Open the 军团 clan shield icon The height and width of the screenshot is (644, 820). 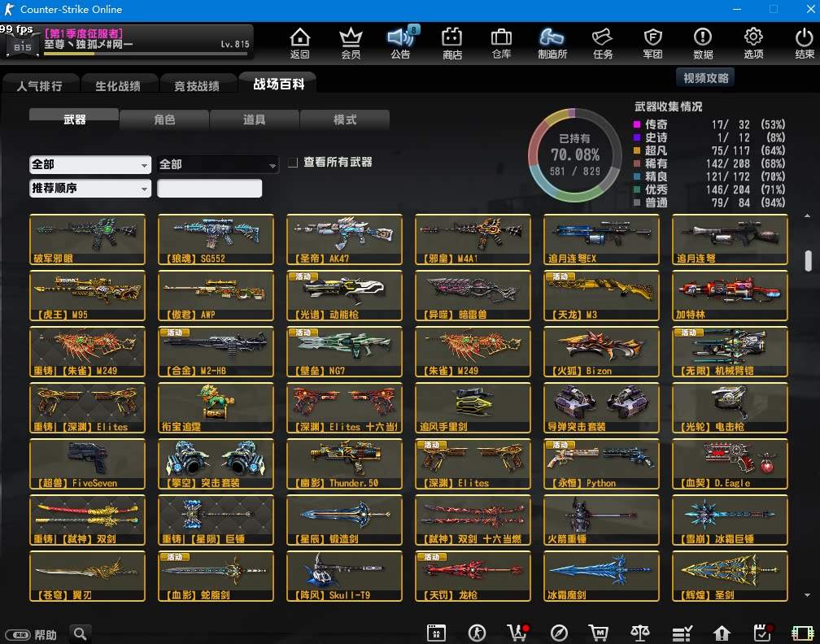pos(652,43)
